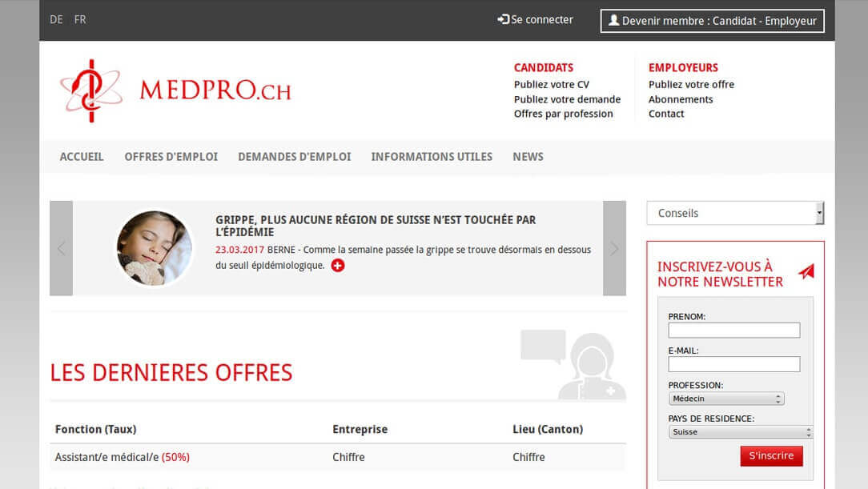The width and height of the screenshot is (868, 489).
Task: Click the paper plane newsletter icon
Action: click(806, 272)
